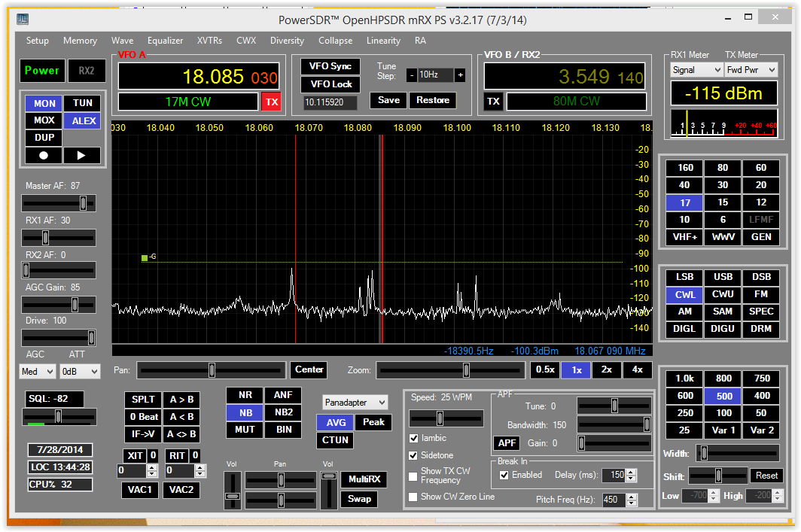Click the VFO Sync button
The height and width of the screenshot is (532, 801).
(330, 66)
